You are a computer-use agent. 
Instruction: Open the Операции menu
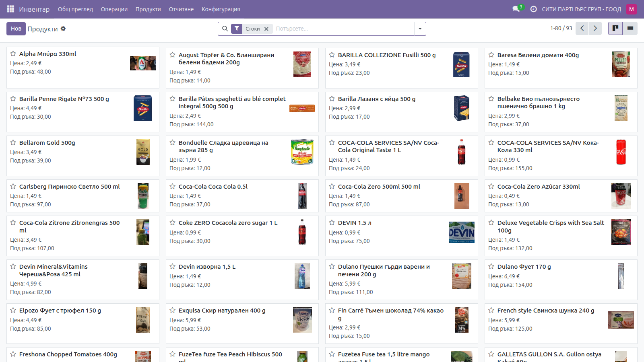114,9
